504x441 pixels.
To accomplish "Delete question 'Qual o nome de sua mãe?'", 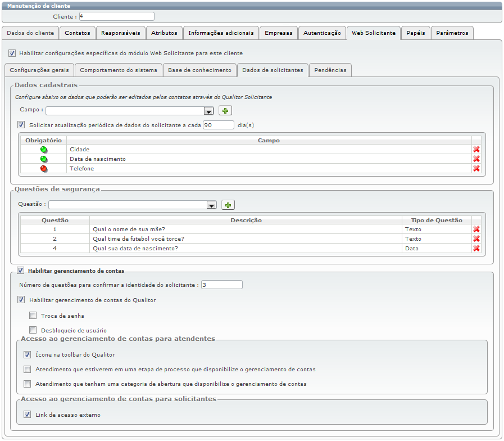I will pyautogui.click(x=476, y=229).
